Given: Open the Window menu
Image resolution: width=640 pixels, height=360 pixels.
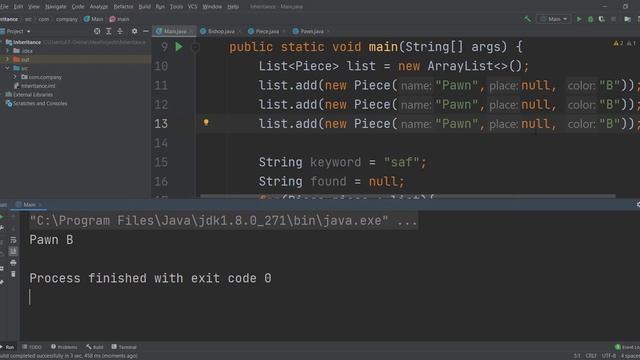Looking at the screenshot, I should 212,7.
